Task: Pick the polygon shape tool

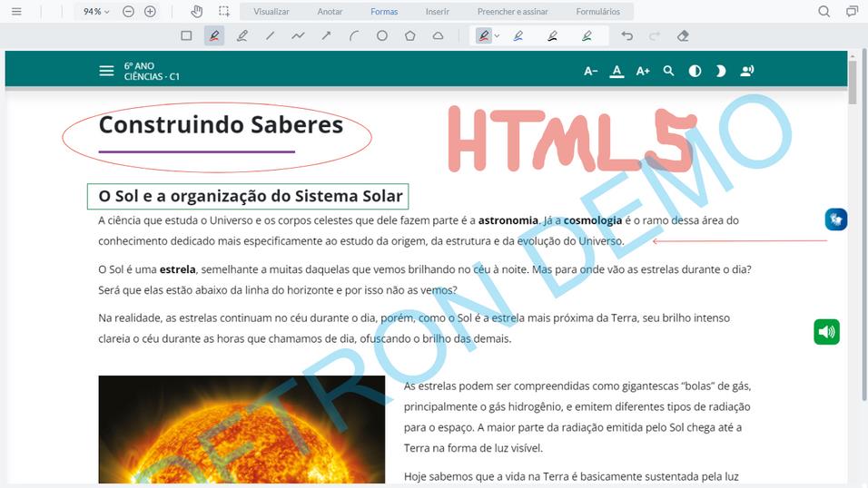Action: [x=410, y=36]
